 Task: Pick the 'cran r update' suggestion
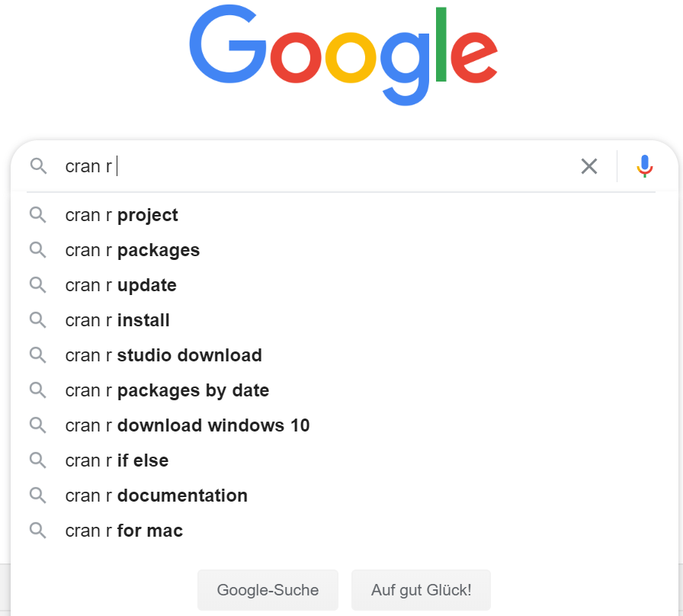[x=121, y=285]
